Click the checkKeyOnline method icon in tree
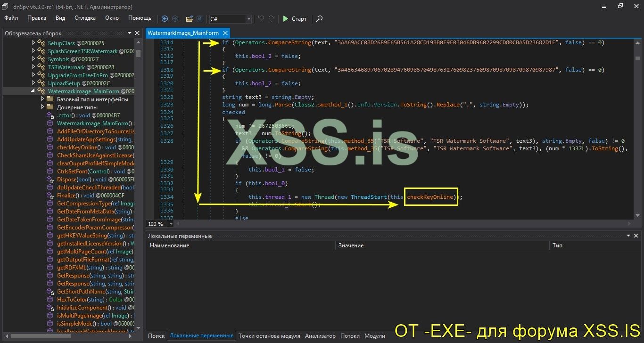This screenshot has width=644, height=343. pos(50,147)
